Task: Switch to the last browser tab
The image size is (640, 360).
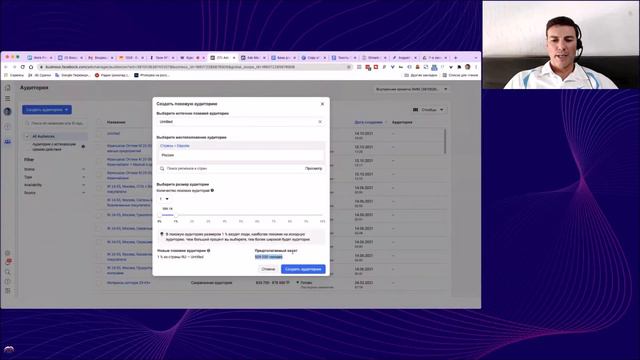Action: [435, 58]
